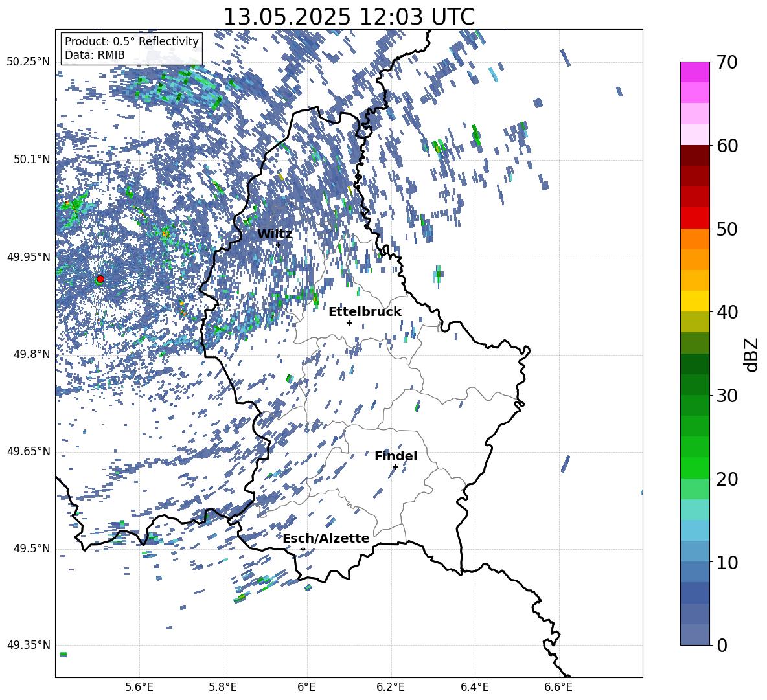This screenshot has height=700, width=767.
Task: Click the Findel station cross marker
Action: click(x=395, y=468)
